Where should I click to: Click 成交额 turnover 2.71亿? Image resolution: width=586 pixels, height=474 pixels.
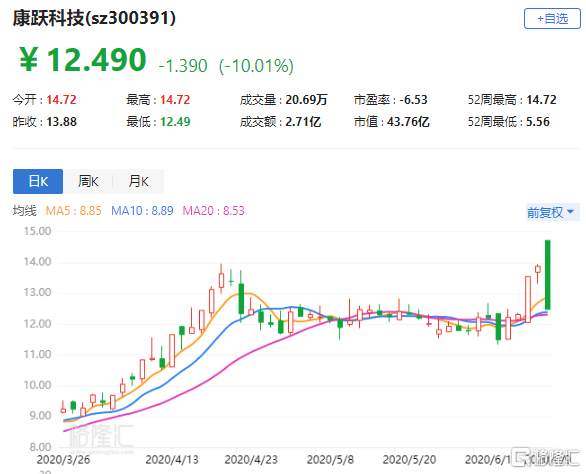point(303,122)
